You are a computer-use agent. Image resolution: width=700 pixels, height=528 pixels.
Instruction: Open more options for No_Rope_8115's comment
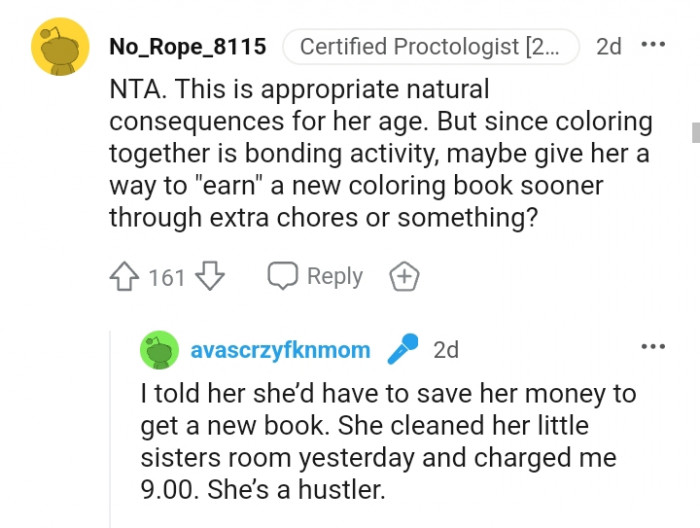click(652, 46)
